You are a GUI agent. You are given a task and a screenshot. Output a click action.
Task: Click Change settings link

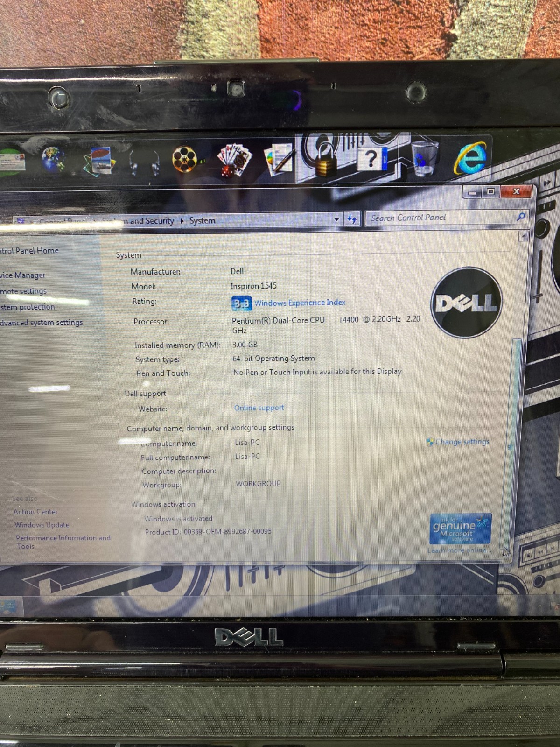click(x=462, y=442)
